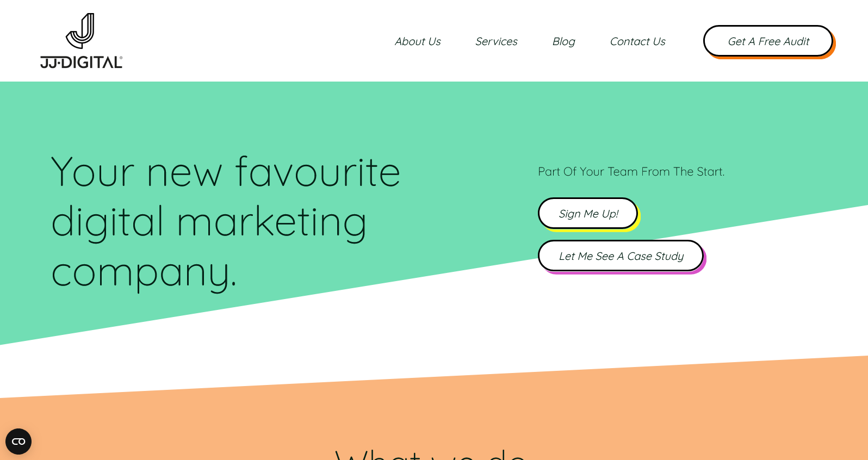The height and width of the screenshot is (460, 868).
Task: Click the 'digital marketing' headline line
Action: pos(209,222)
